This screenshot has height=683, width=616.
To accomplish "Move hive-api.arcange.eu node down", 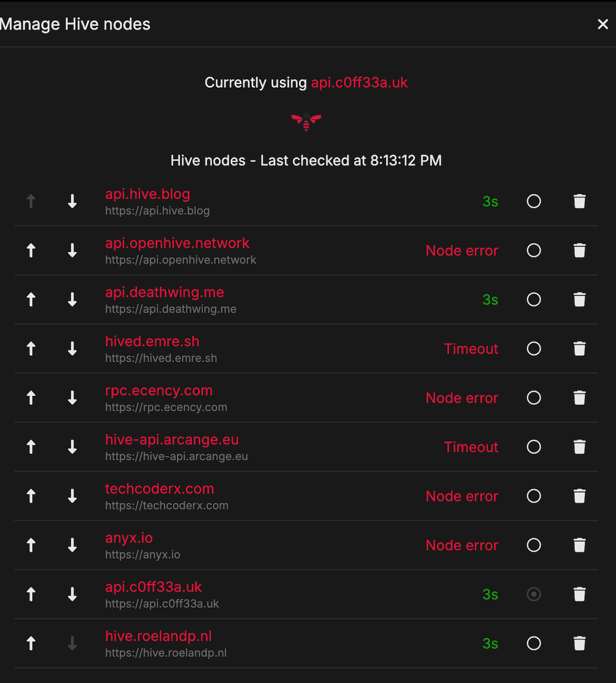I will click(x=72, y=447).
